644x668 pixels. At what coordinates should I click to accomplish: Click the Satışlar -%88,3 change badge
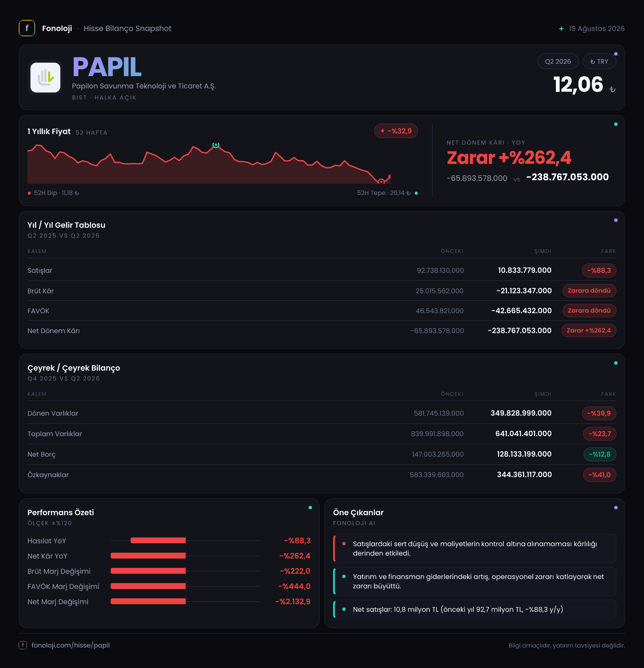click(599, 270)
